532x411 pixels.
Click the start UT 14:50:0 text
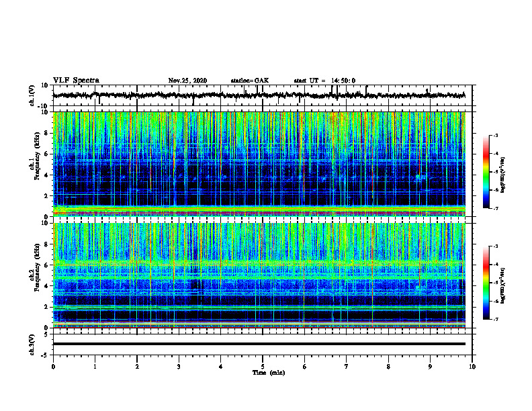(x=324, y=81)
